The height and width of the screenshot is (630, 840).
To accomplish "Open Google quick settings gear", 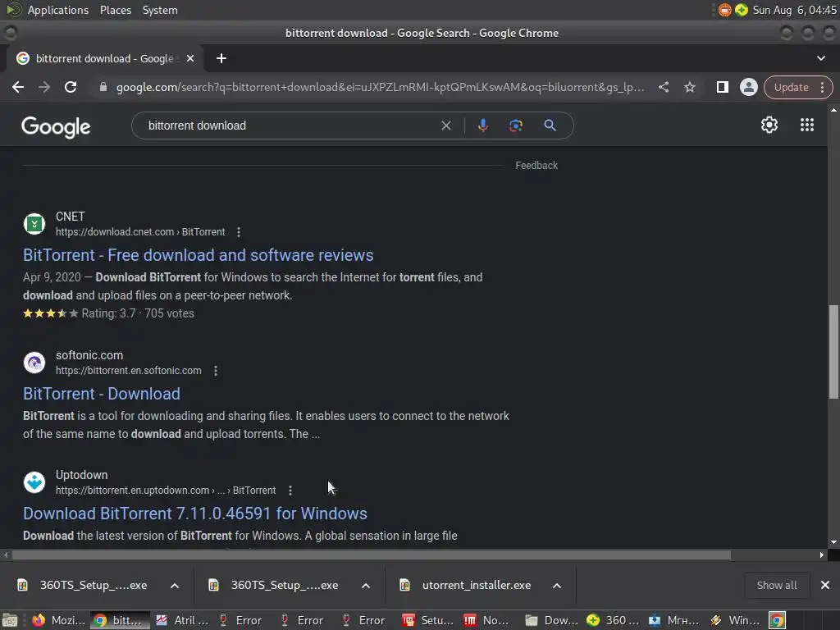I will [769, 125].
